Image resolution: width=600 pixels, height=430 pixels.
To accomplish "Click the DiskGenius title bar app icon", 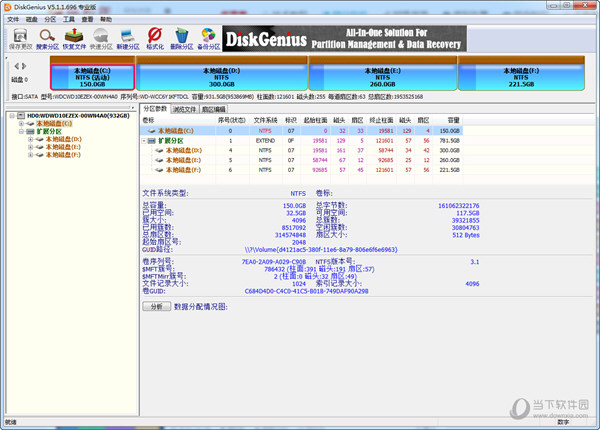I will [x=7, y=7].
